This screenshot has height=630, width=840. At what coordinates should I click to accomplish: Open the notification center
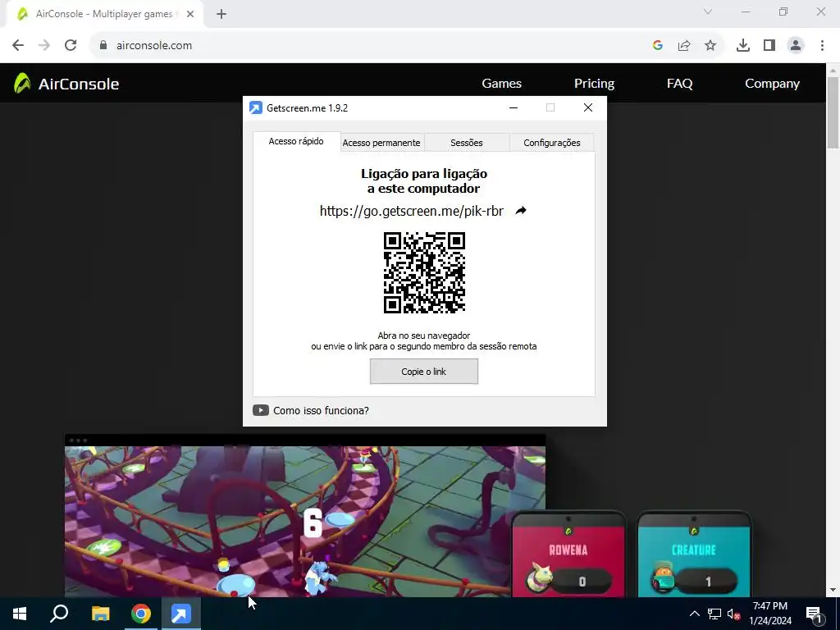815,614
